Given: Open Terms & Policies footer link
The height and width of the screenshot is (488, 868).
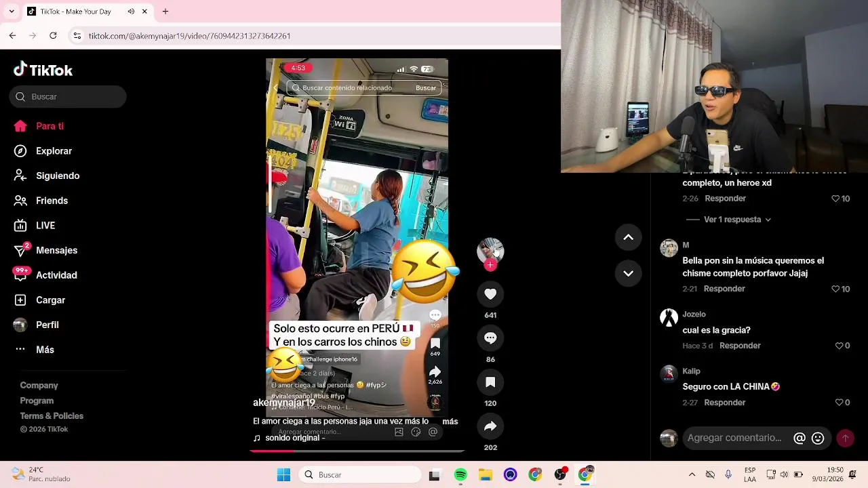Looking at the screenshot, I should tap(52, 416).
